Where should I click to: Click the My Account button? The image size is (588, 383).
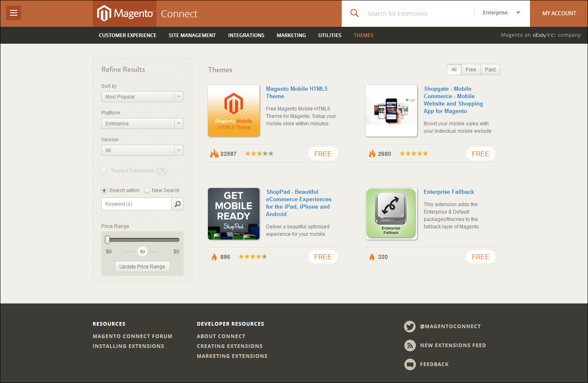[x=559, y=14]
